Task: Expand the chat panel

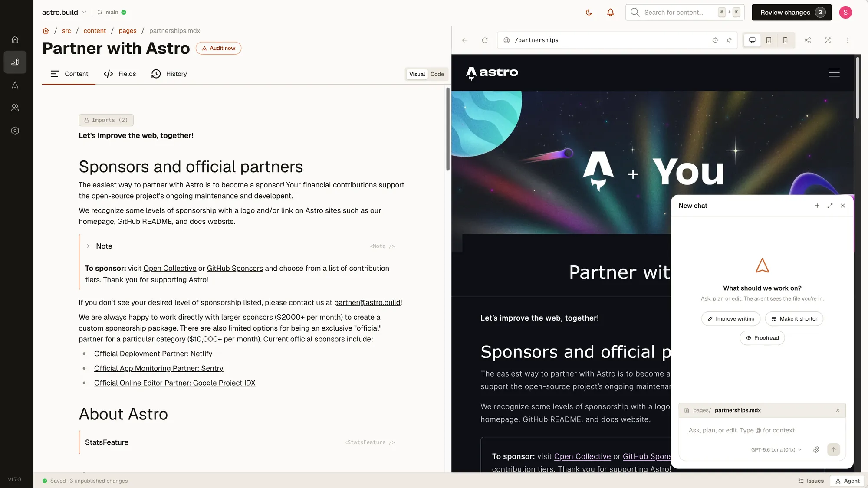Action: coord(830,206)
